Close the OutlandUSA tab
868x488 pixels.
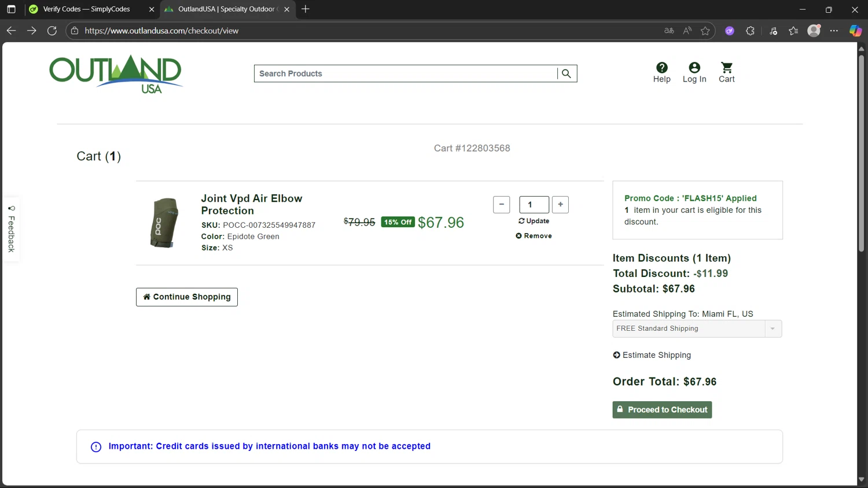click(286, 9)
